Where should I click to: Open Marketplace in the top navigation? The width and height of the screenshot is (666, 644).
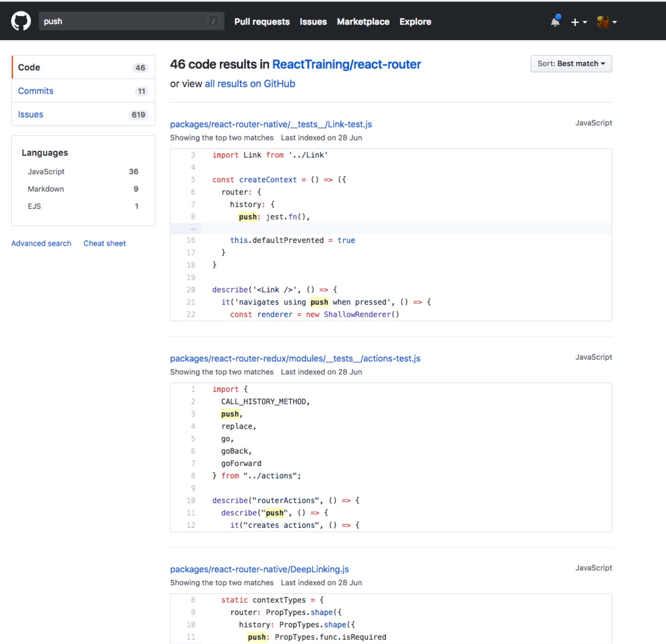click(363, 22)
